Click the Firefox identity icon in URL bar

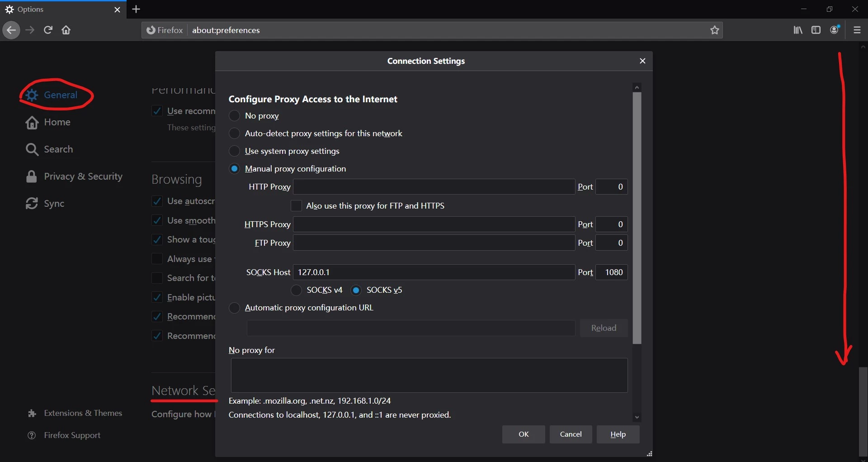click(x=165, y=30)
